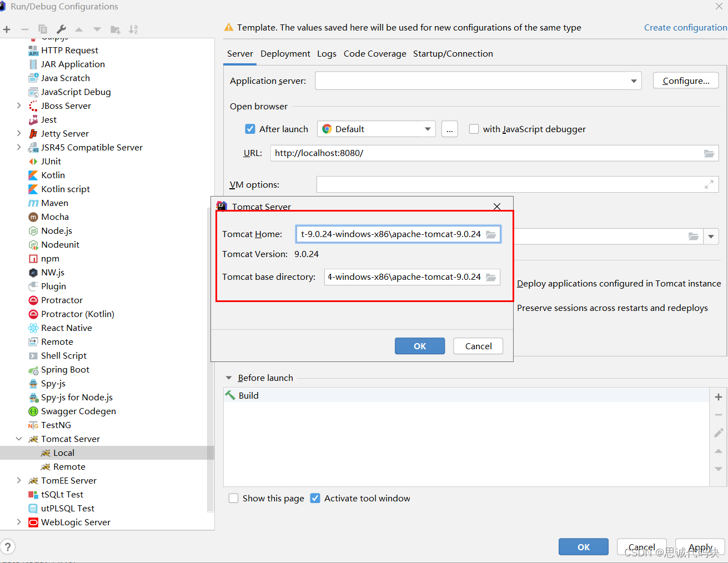
Task: Collapse Tomcat Server tree node
Action: click(x=19, y=439)
